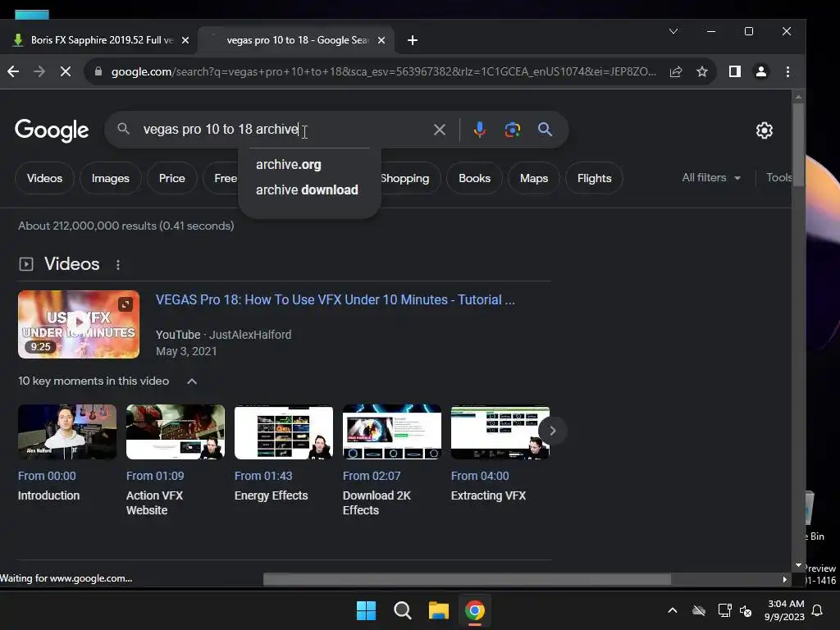The width and height of the screenshot is (840, 630).
Task: Click the horizontal scrollbar thumb
Action: click(x=467, y=579)
